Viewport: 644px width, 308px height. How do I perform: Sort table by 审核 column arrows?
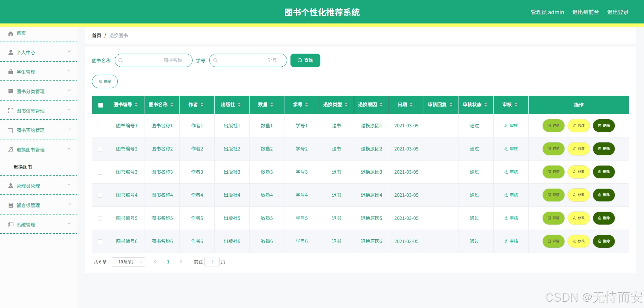pyautogui.click(x=516, y=105)
